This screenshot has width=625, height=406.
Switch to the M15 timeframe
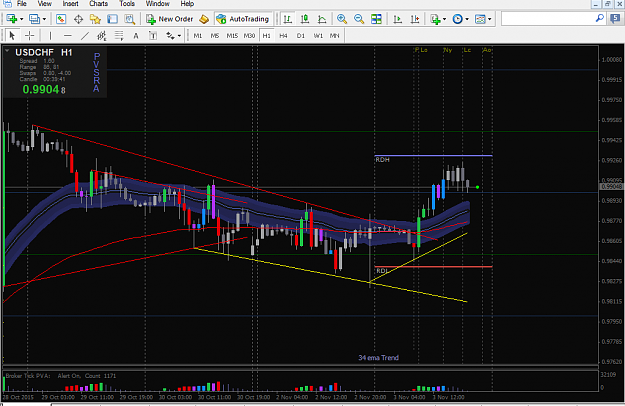click(232, 36)
